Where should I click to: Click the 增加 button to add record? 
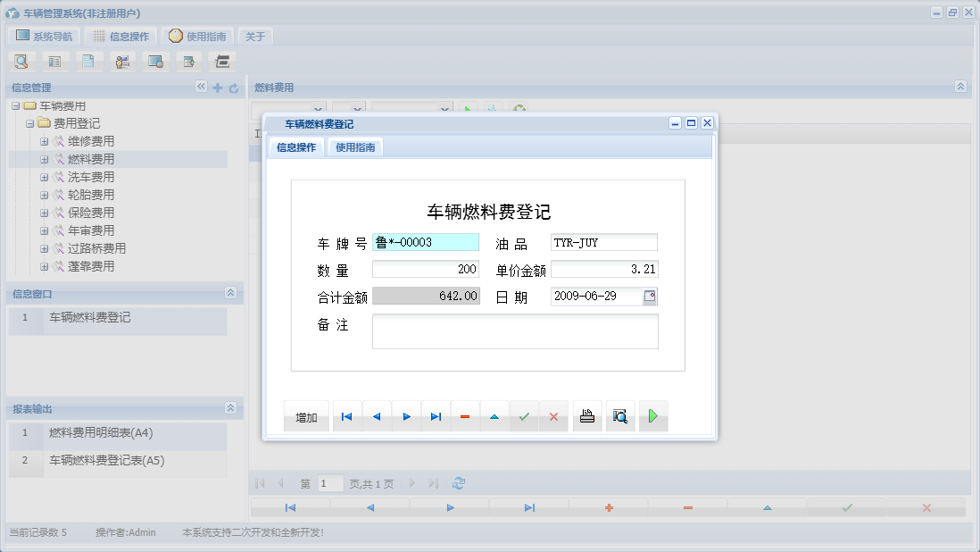(306, 415)
